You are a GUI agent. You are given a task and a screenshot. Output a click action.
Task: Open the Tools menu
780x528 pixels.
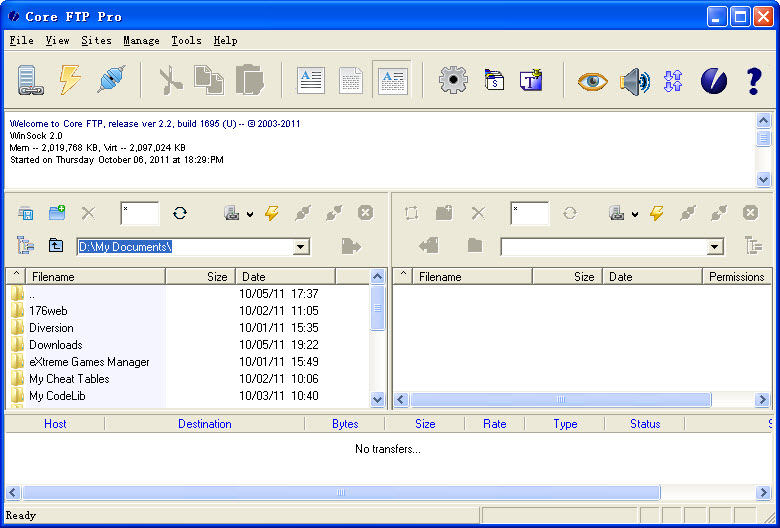[186, 41]
